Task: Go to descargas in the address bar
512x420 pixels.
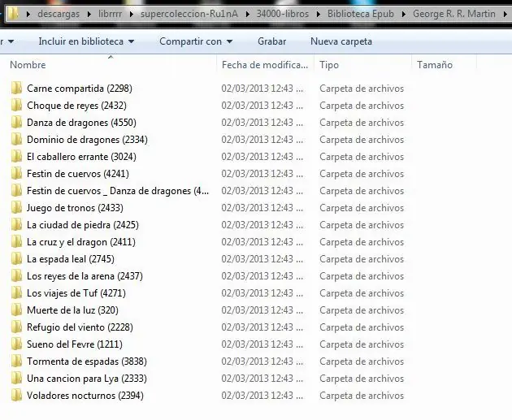Action: click(x=59, y=14)
